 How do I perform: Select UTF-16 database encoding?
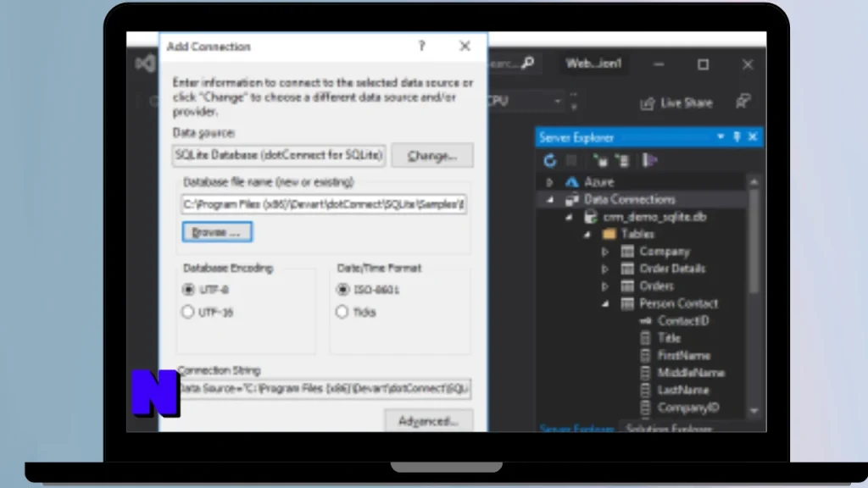[188, 312]
